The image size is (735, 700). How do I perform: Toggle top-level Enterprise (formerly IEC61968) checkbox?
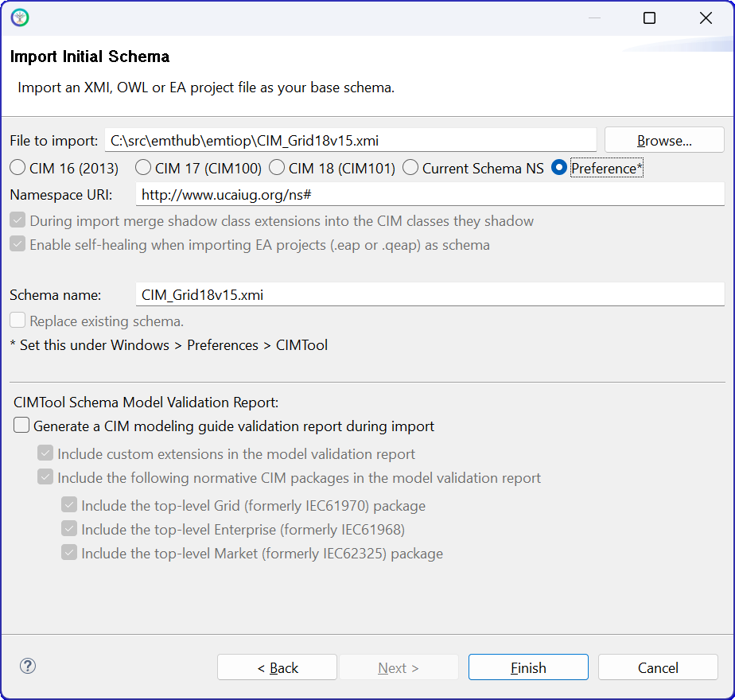tap(69, 529)
